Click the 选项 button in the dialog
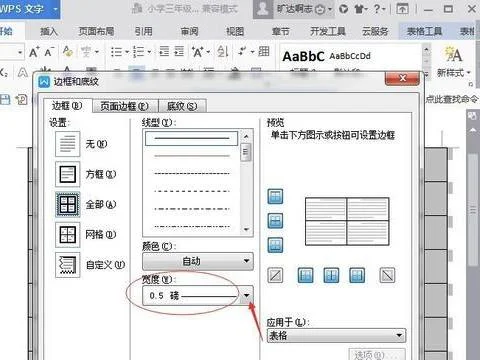Viewport: 480px width, 360px height. coord(377,354)
